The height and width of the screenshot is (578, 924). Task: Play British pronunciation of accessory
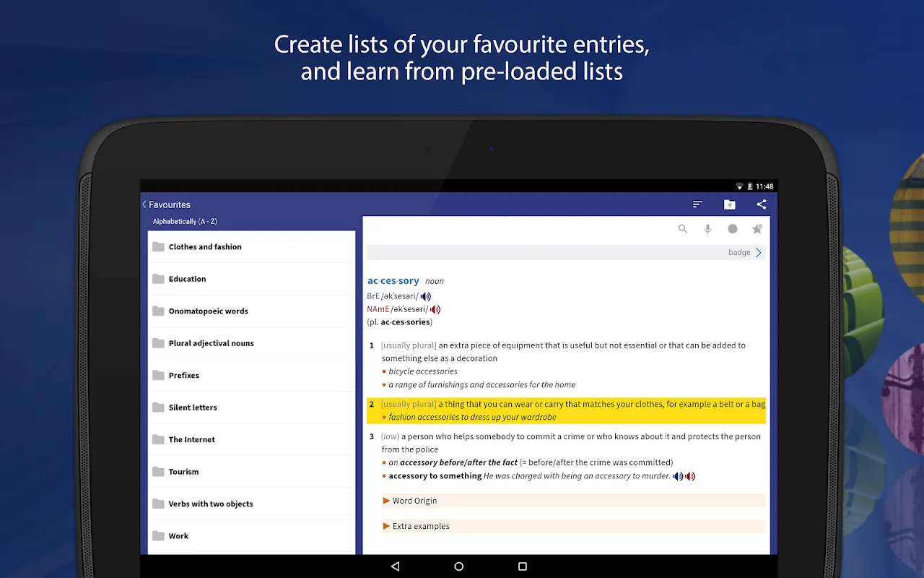pos(426,296)
